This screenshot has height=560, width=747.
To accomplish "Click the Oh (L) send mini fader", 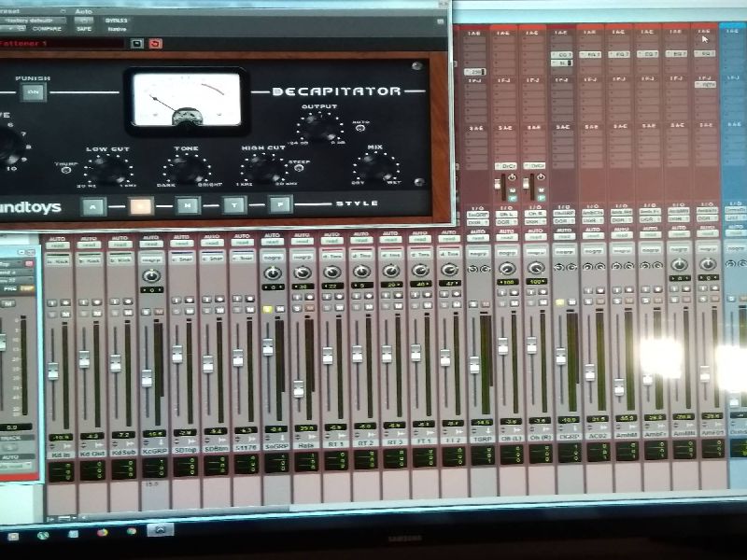I will coord(498,185).
